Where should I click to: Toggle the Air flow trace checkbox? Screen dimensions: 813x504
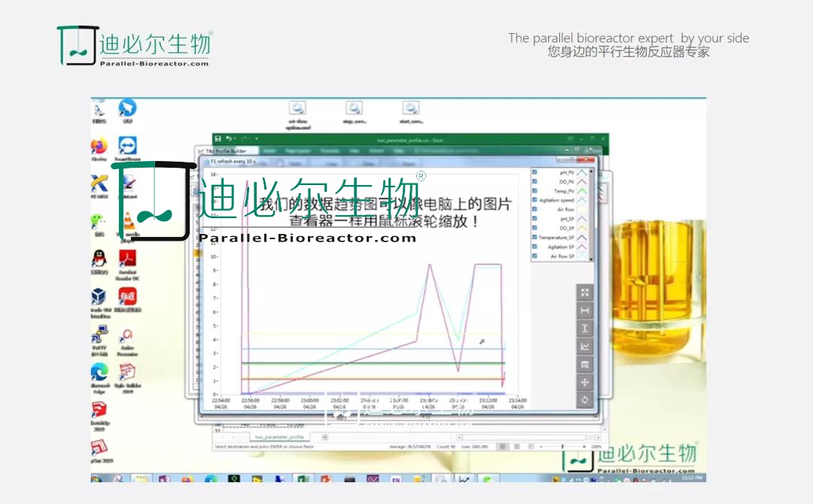click(534, 209)
